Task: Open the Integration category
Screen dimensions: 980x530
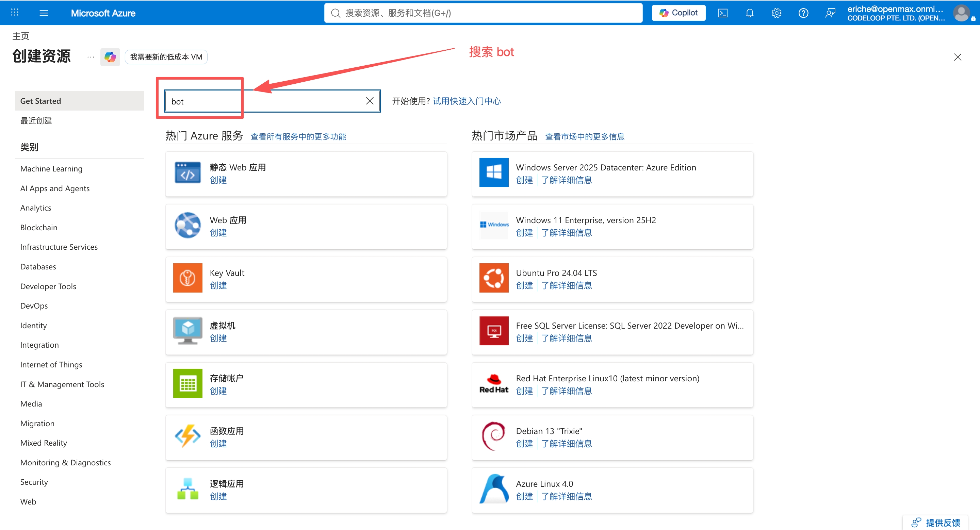Action: [x=39, y=345]
